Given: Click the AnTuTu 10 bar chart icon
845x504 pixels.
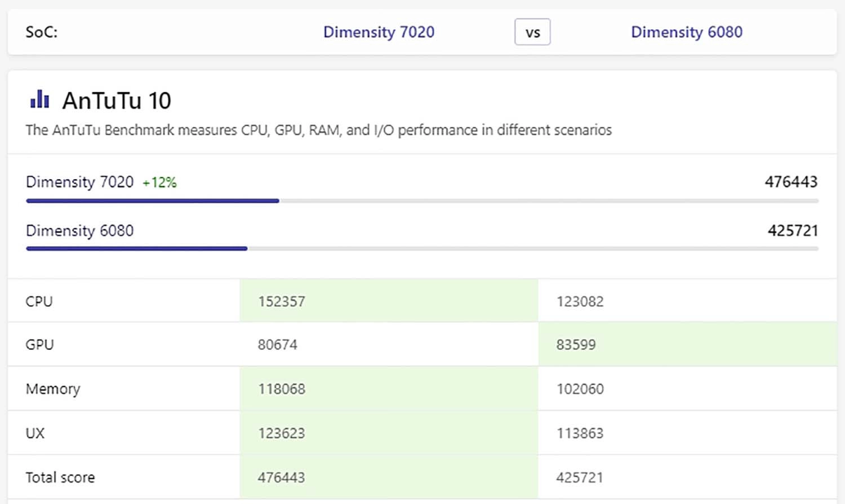Looking at the screenshot, I should tap(39, 99).
